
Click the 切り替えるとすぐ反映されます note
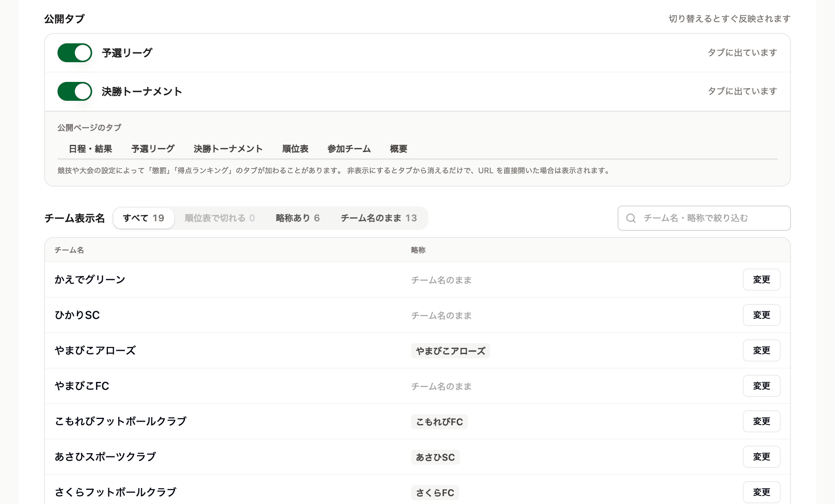pos(729,19)
